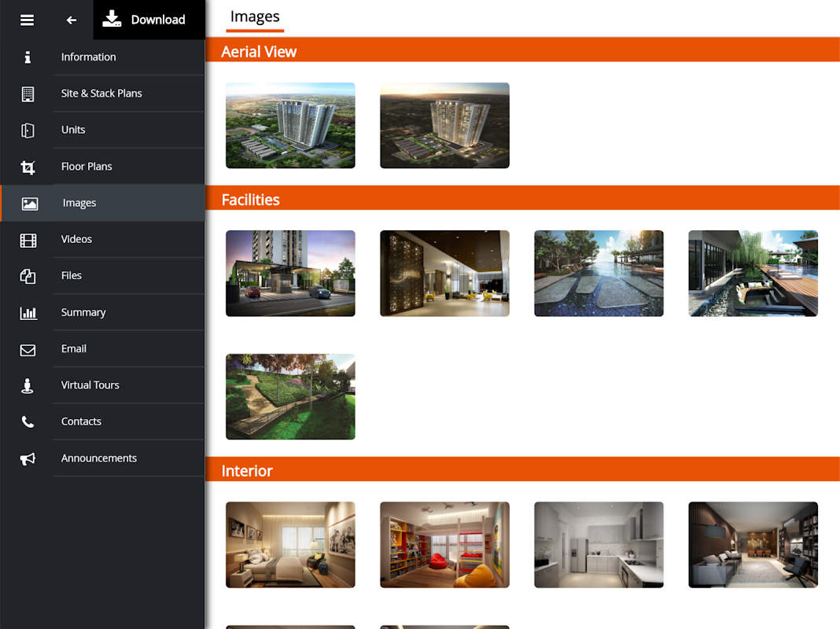Open the hamburger menu icon
The width and height of the screenshot is (840, 629).
point(27,20)
